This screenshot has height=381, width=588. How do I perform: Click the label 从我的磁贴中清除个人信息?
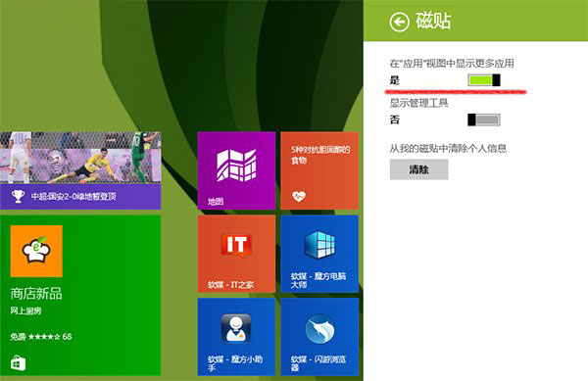pos(448,148)
